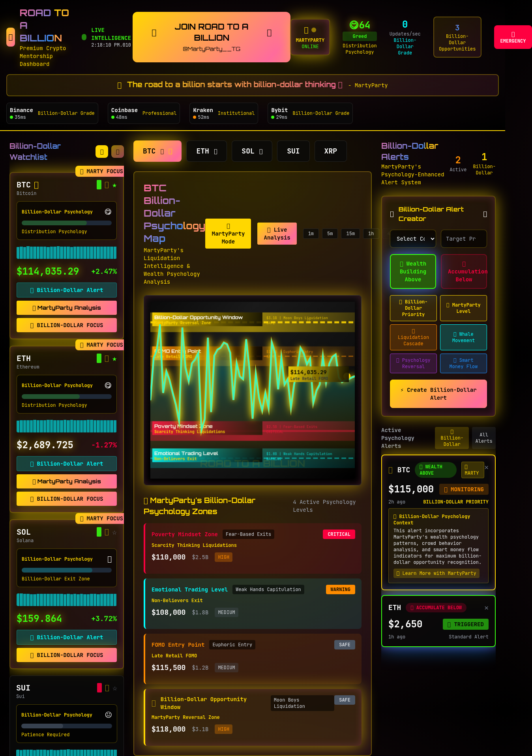Viewport: 532px width, 756px height.
Task: Open the Select Coin dropdown
Action: (x=413, y=239)
